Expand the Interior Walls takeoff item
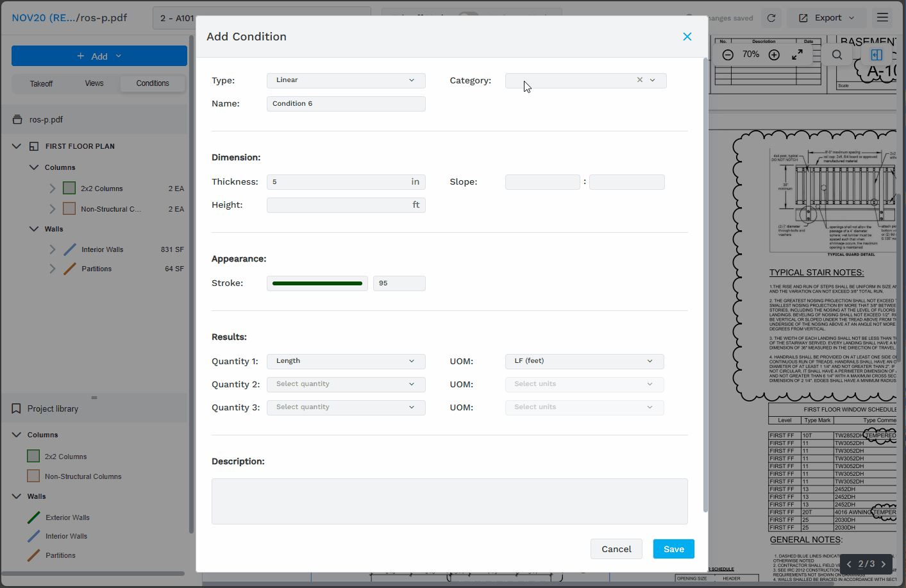Image resolution: width=906 pixels, height=588 pixels. (x=53, y=249)
